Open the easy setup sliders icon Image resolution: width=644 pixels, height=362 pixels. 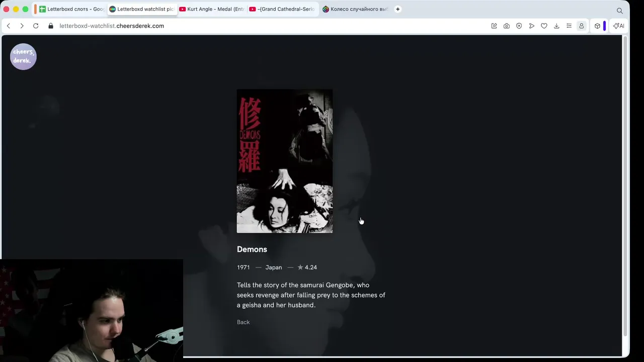coord(569,26)
